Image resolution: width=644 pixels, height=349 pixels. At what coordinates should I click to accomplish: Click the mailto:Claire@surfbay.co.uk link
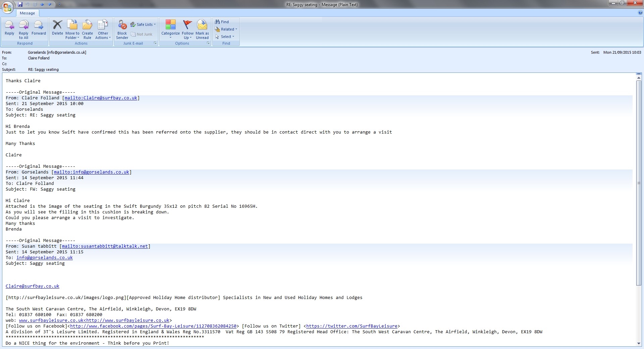click(x=101, y=98)
